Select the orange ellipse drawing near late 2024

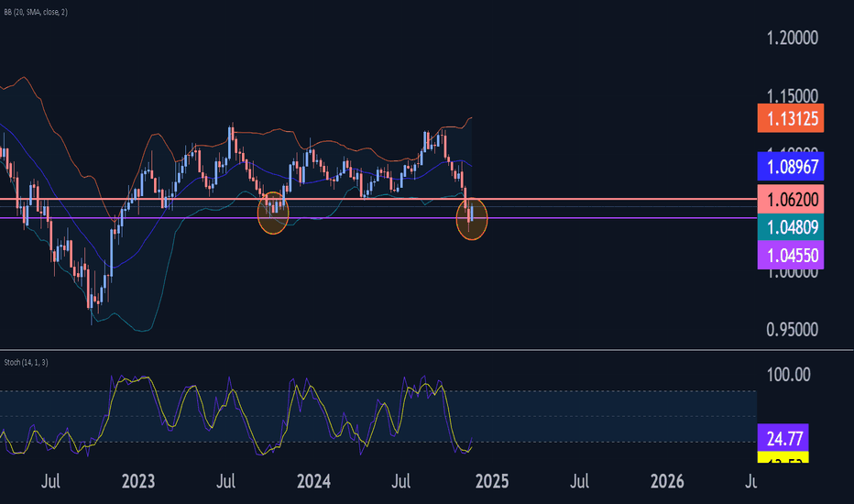(472, 218)
